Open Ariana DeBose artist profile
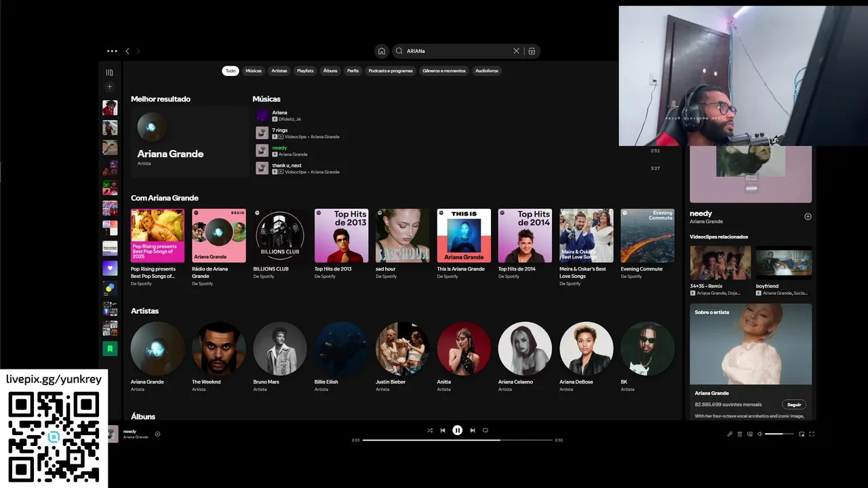Image resolution: width=868 pixels, height=488 pixels. click(586, 357)
